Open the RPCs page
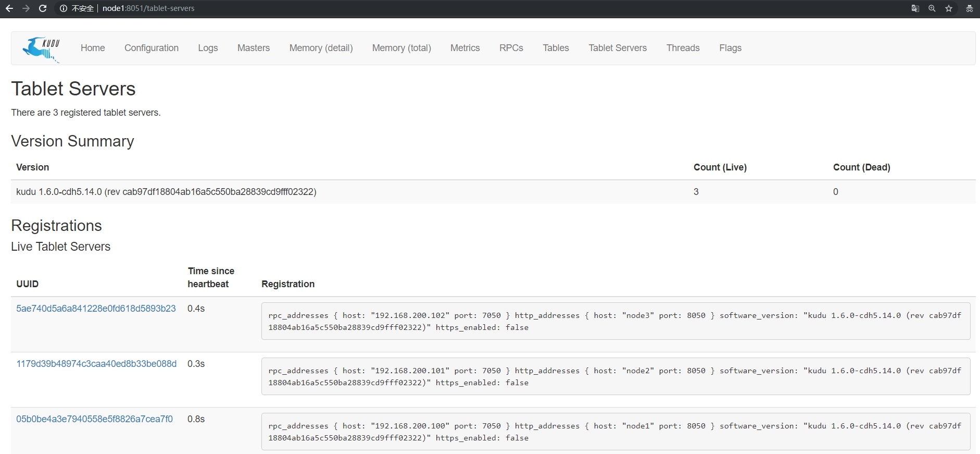980x454 pixels. [x=511, y=48]
